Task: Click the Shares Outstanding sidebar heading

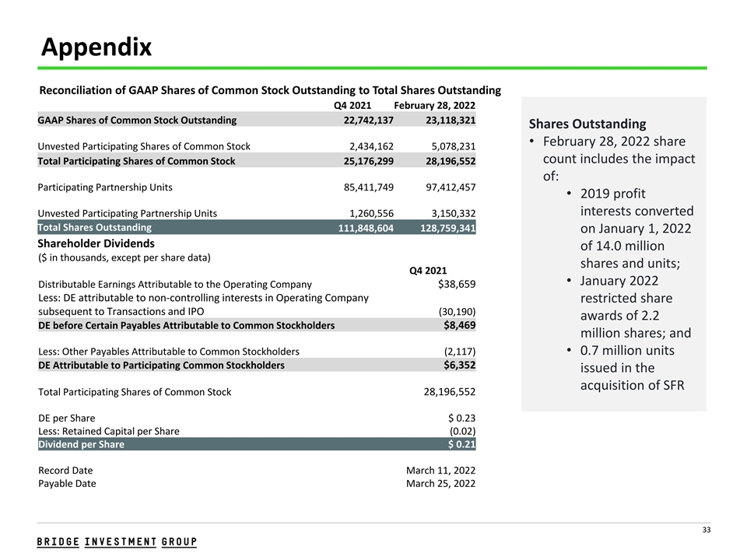Action: coord(587,124)
